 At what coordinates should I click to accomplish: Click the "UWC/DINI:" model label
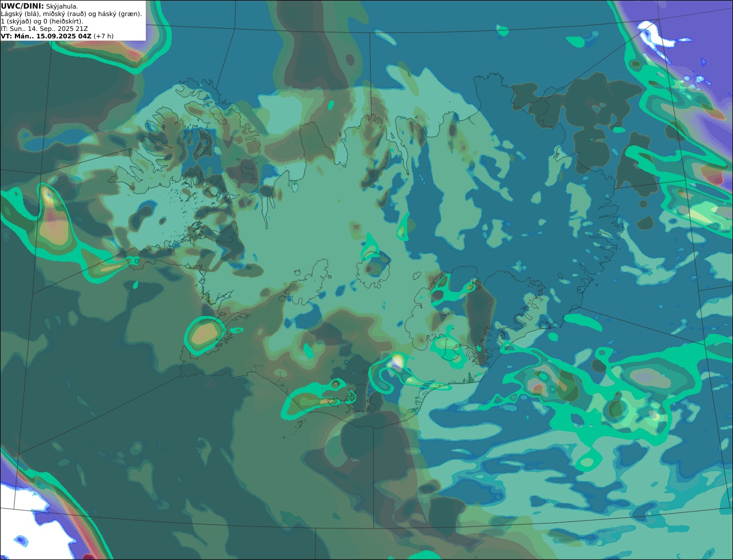(x=22, y=6)
